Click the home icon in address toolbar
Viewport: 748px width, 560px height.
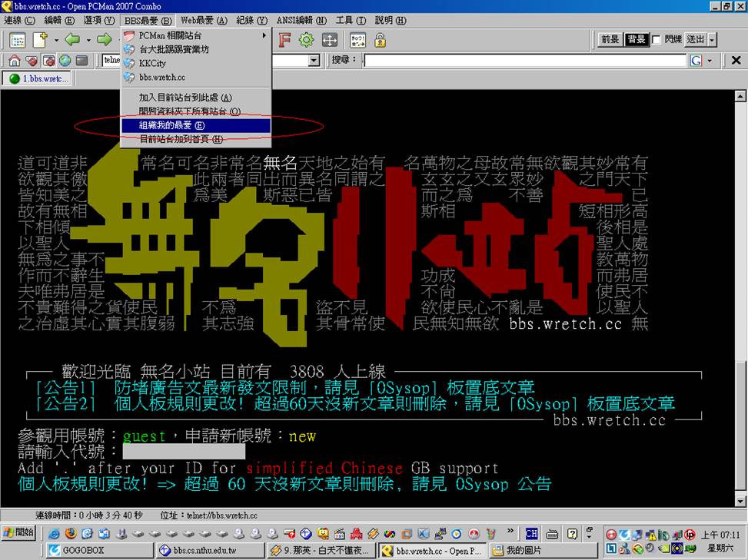(x=15, y=61)
